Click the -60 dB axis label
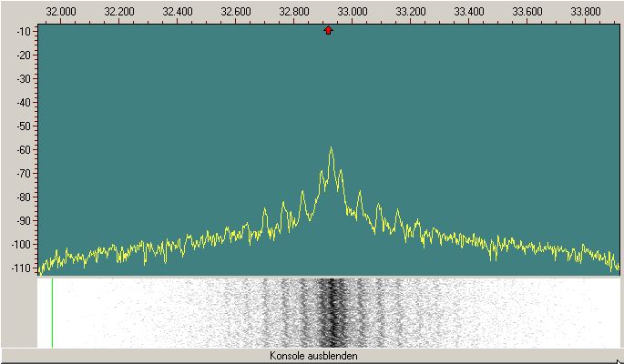Image resolution: width=624 pixels, height=364 pixels. coord(24,150)
